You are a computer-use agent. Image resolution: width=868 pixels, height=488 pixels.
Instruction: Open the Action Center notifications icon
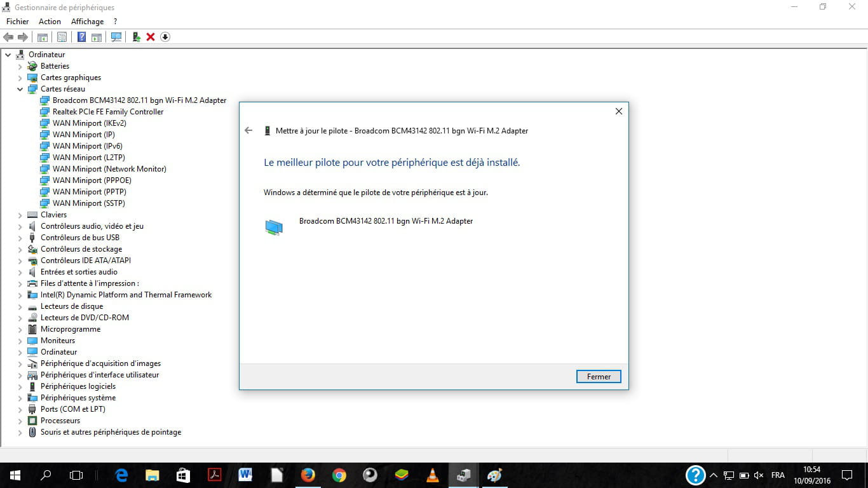point(846,475)
